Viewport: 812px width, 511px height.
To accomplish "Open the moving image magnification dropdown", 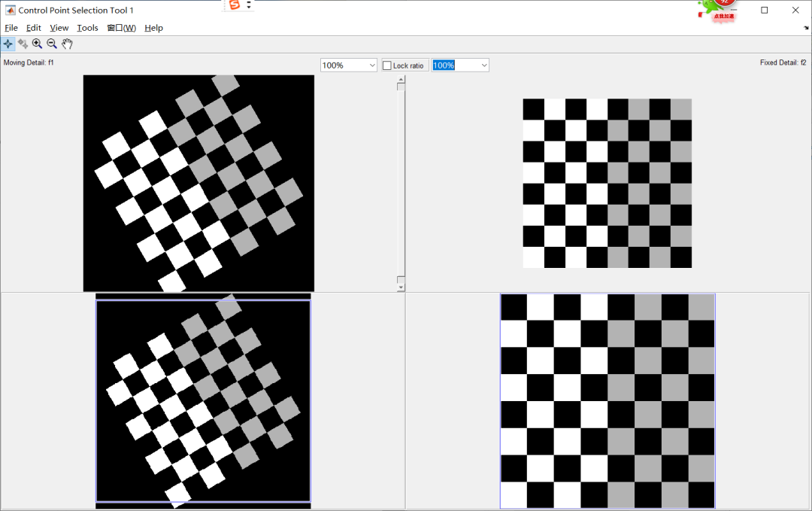I will (x=372, y=65).
